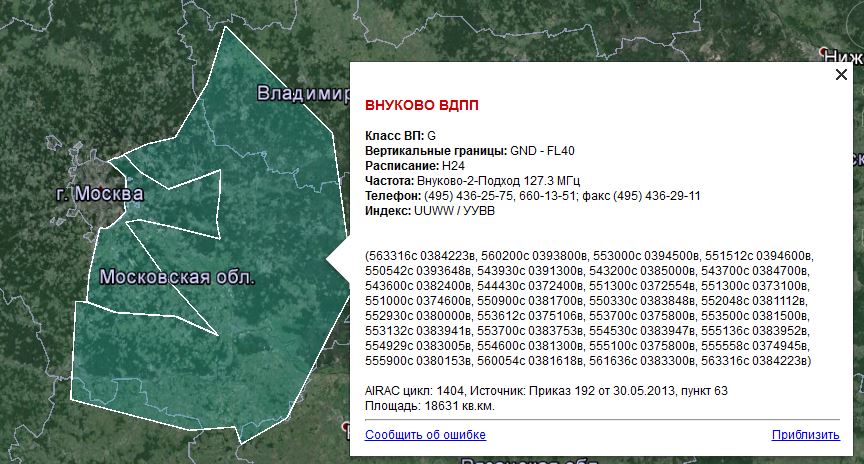Click the Площадь 18631 кв.км. line
This screenshot has height=464, width=864.
click(x=429, y=406)
